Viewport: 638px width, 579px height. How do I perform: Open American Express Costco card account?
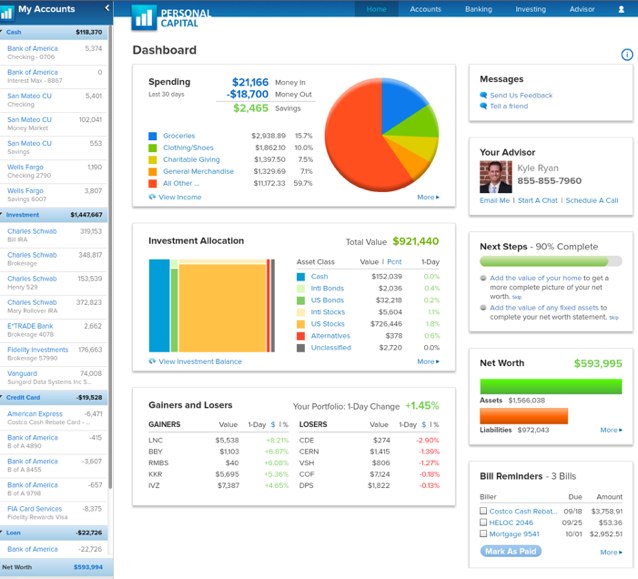coord(53,418)
